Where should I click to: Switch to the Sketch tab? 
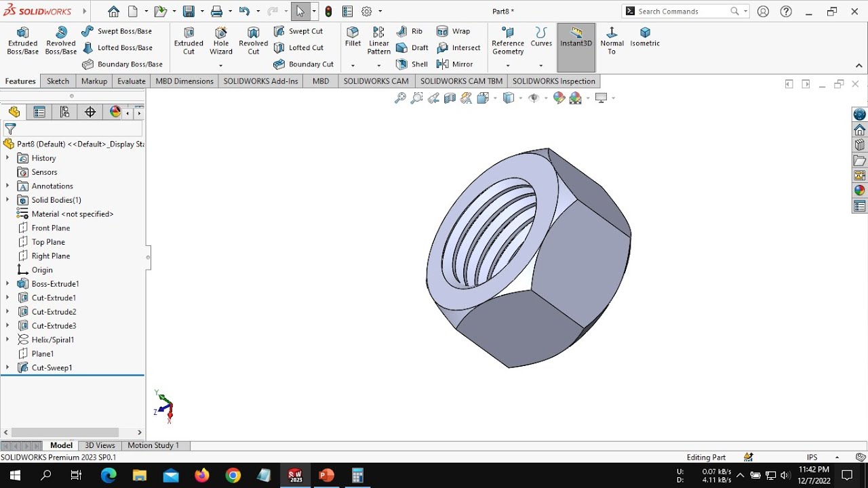coord(58,81)
